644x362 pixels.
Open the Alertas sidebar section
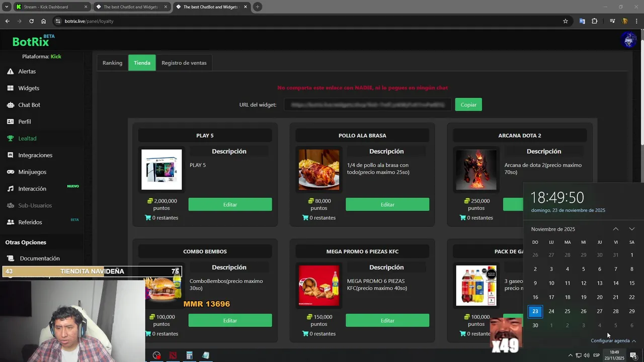27,71
